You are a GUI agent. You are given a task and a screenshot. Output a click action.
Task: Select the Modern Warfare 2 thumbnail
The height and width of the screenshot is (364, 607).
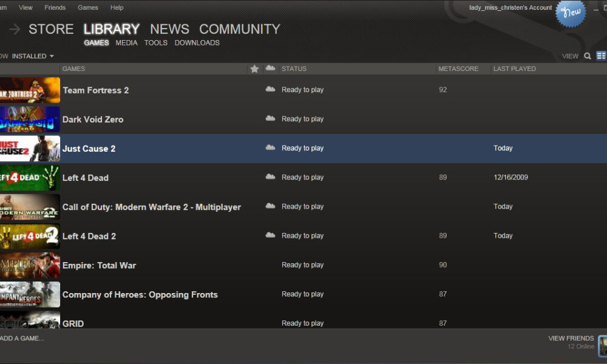coord(30,207)
